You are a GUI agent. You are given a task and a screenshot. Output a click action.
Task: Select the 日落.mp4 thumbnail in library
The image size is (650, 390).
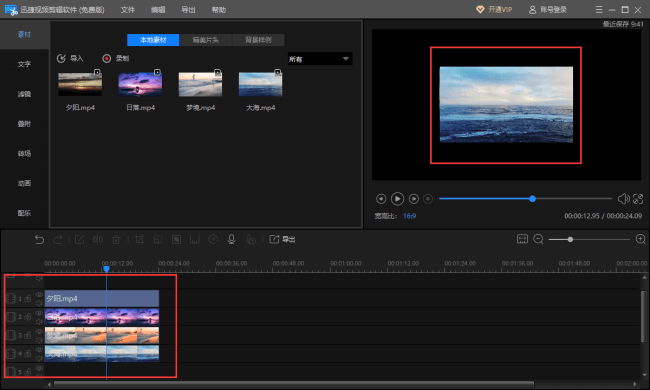[x=140, y=84]
